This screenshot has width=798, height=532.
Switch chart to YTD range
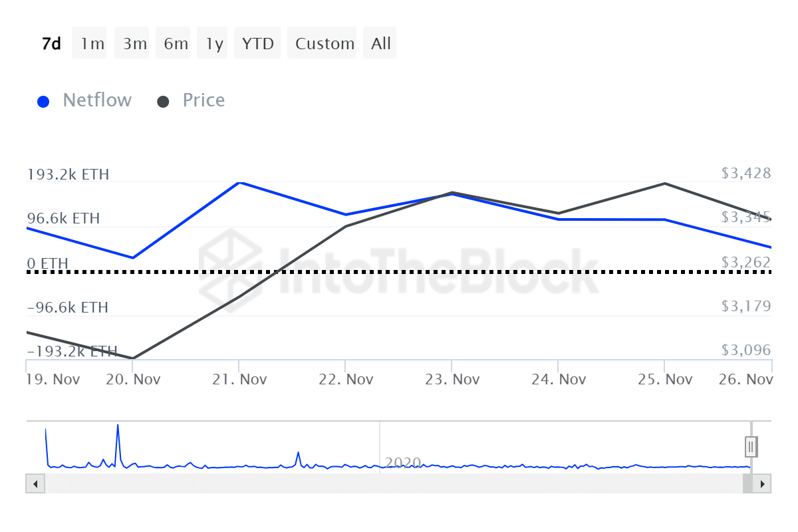pyautogui.click(x=257, y=44)
